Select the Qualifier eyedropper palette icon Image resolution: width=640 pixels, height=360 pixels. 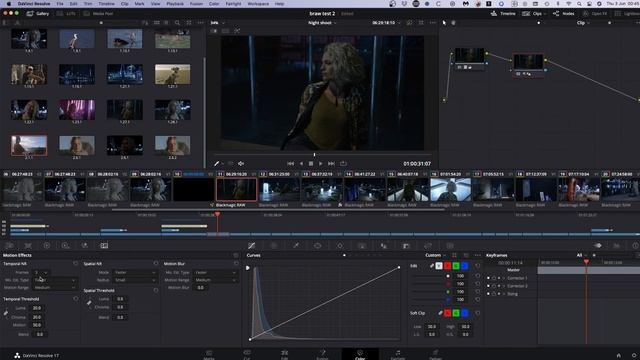pyautogui.click(x=296, y=245)
